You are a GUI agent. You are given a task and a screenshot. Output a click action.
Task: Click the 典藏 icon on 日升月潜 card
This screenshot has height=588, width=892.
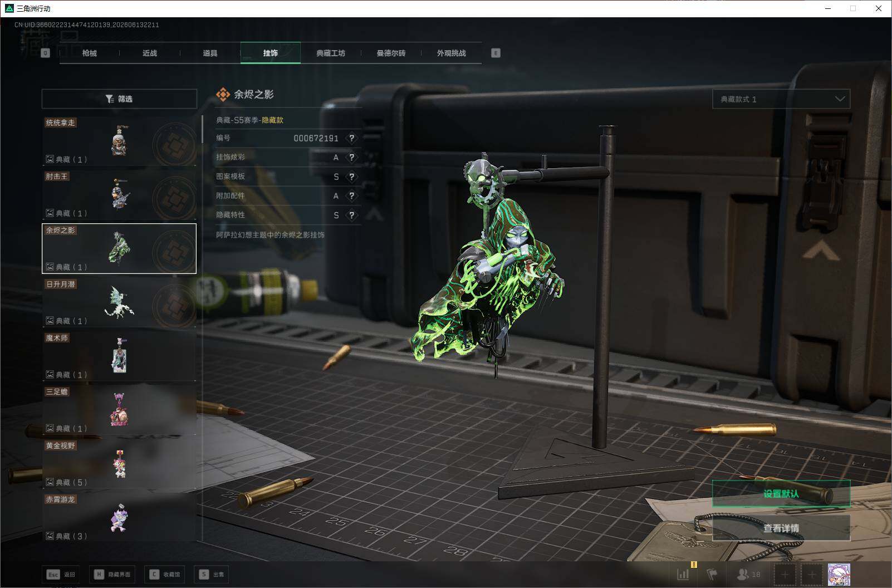[50, 321]
